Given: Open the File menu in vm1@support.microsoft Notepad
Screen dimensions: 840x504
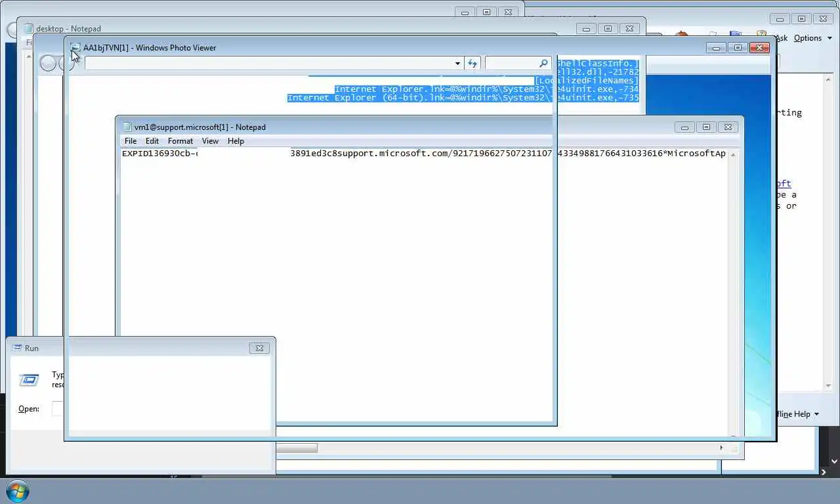Looking at the screenshot, I should tap(131, 141).
